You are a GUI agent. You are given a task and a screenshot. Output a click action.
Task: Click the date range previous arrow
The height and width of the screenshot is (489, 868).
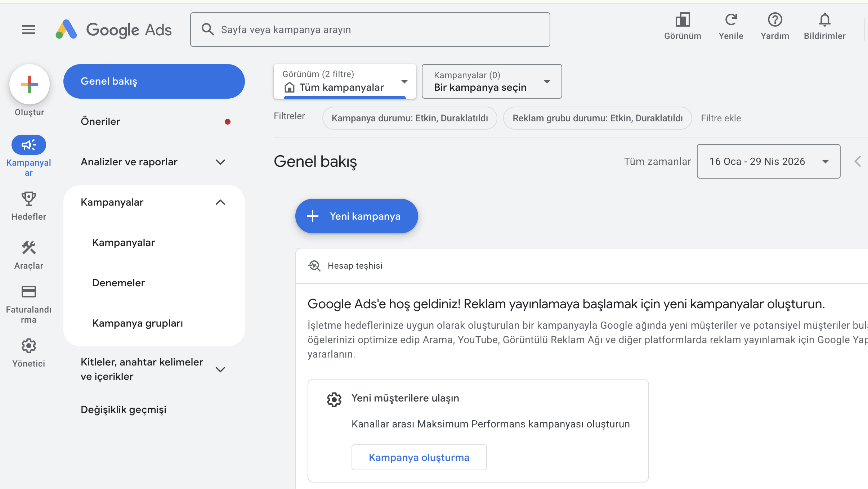coord(858,161)
